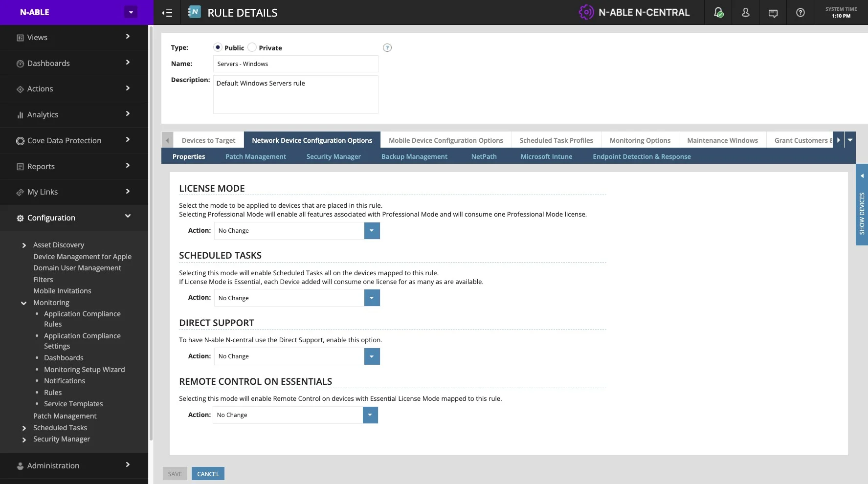The height and width of the screenshot is (484, 868).
Task: Open the Show Devices side panel
Action: 862,204
